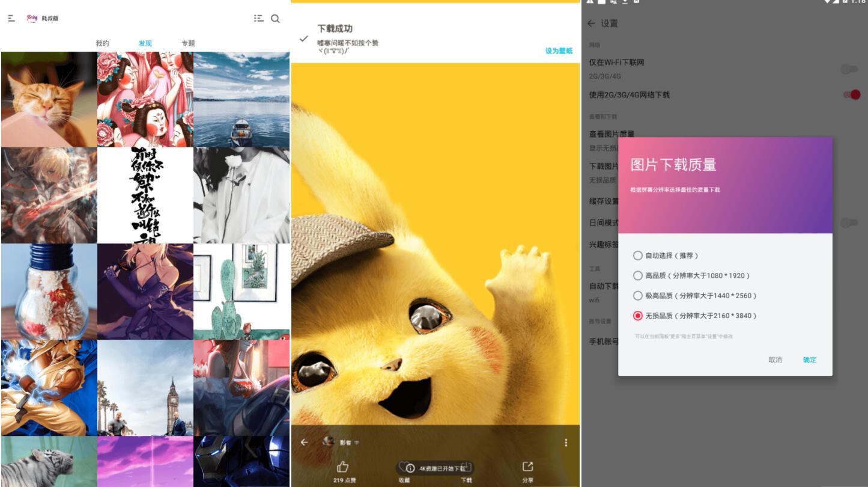Toggle 仅在Wi-Fi下联网 switch
This screenshot has height=487, width=868.
(x=850, y=69)
